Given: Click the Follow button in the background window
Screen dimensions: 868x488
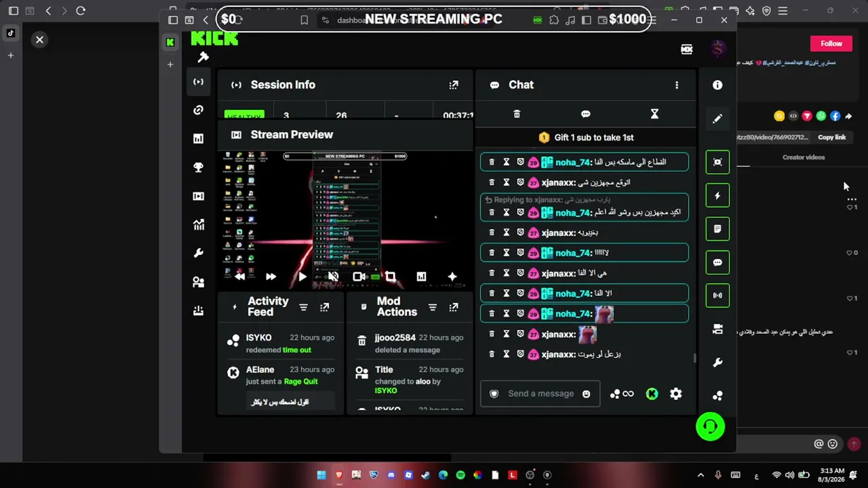Looking at the screenshot, I should tap(831, 43).
